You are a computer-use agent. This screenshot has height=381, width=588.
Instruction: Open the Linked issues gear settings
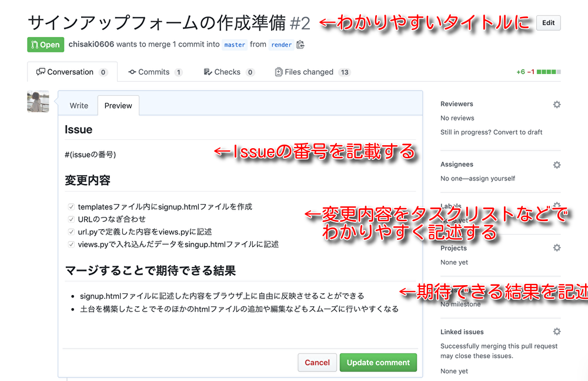click(x=557, y=332)
